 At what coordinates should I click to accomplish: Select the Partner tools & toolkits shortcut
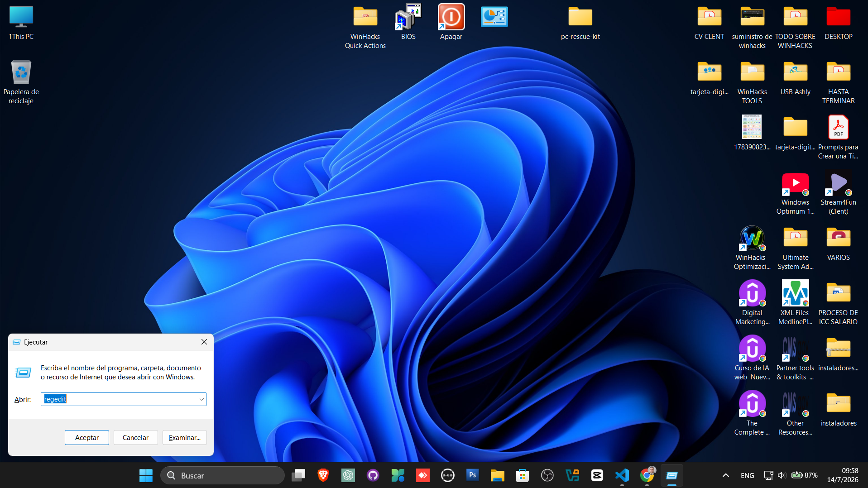pos(796,359)
